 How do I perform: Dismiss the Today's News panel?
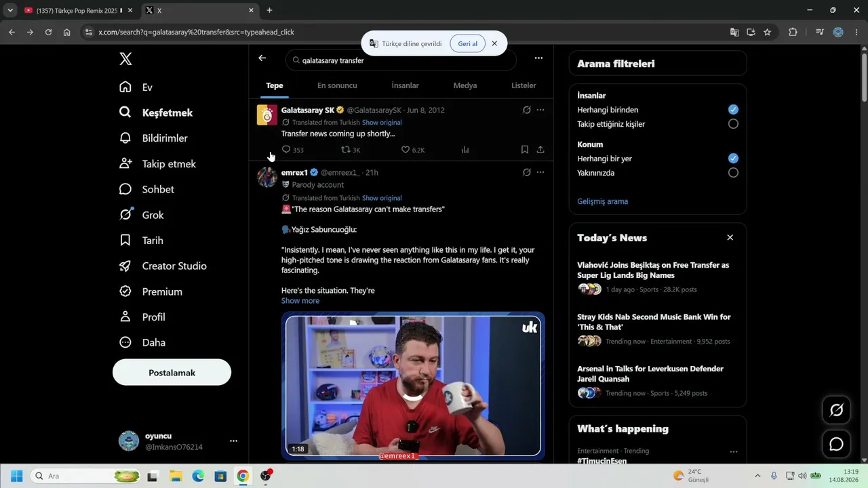pos(730,238)
